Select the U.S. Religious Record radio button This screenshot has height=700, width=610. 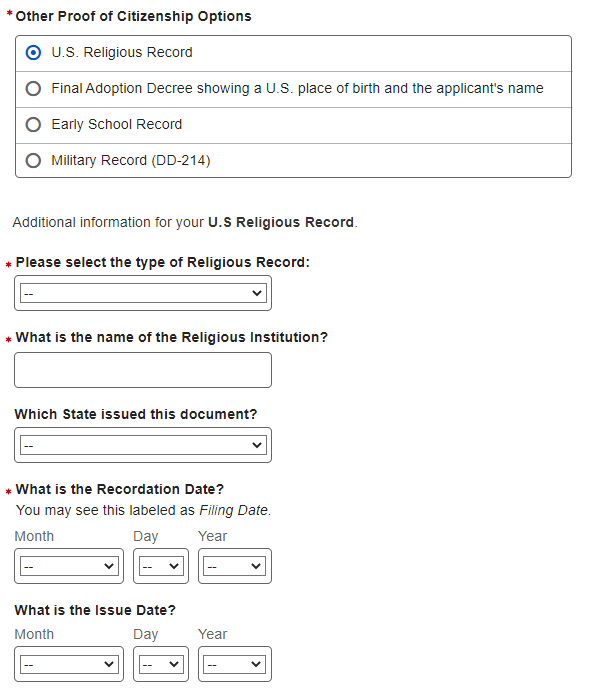(x=34, y=52)
